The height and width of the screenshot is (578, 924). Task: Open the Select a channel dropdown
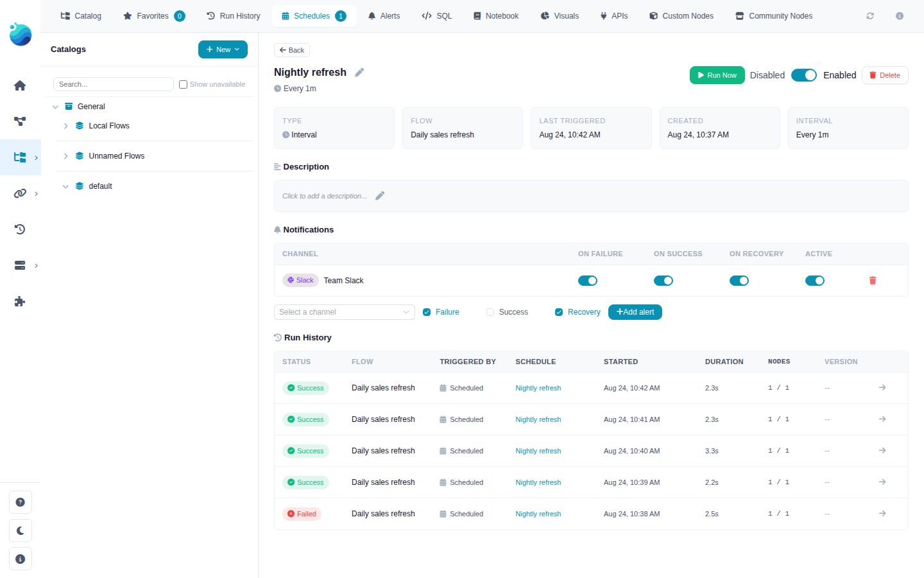tap(345, 312)
